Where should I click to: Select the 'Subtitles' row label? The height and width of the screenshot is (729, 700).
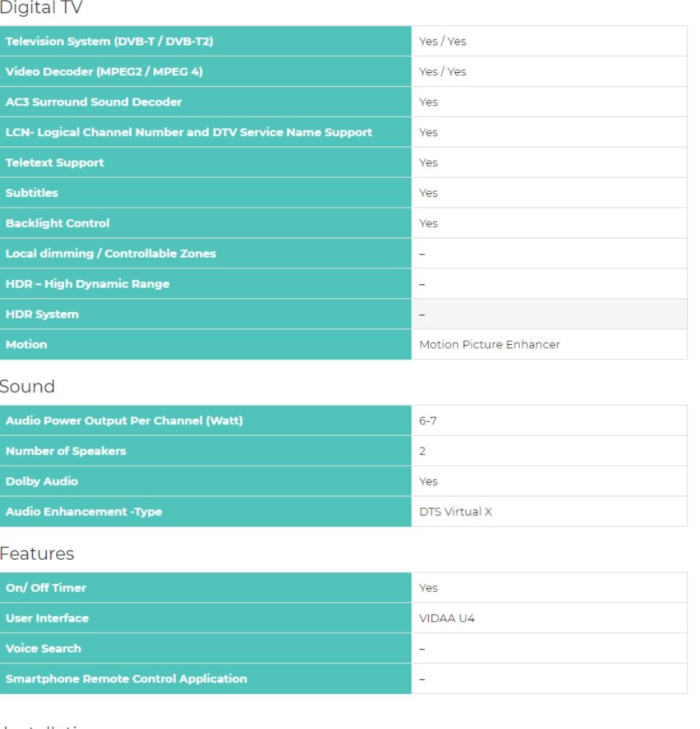coord(32,193)
